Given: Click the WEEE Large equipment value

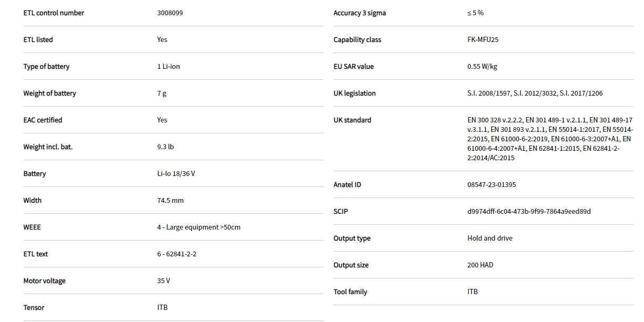Looking at the screenshot, I should coord(199,227).
